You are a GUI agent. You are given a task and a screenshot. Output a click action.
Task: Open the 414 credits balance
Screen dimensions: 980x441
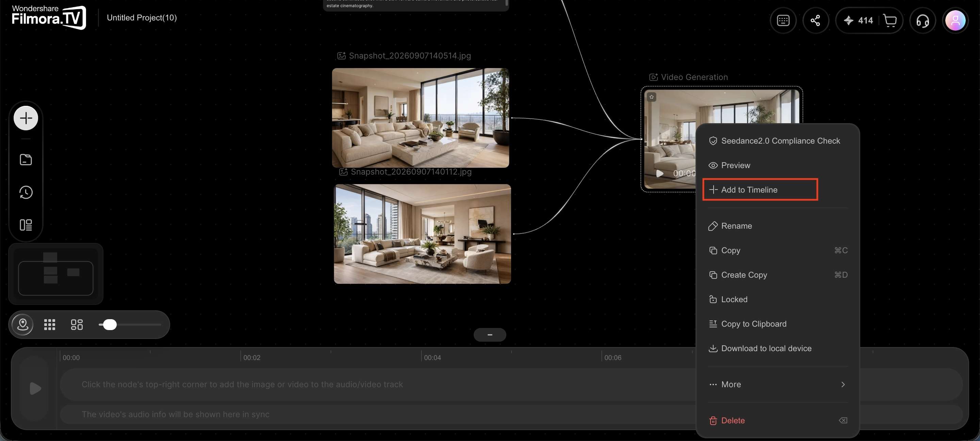[858, 20]
